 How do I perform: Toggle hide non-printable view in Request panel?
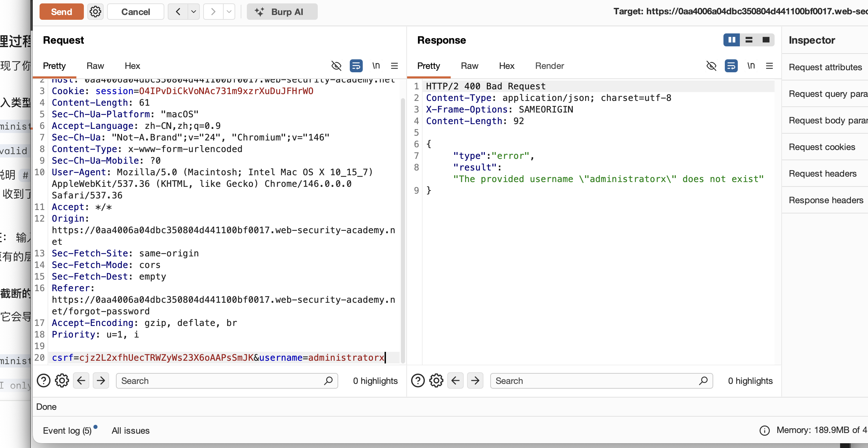click(x=336, y=65)
